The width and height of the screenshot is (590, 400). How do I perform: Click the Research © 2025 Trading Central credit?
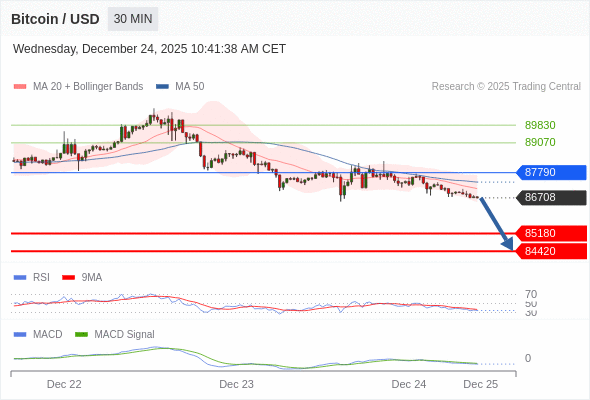click(x=506, y=87)
